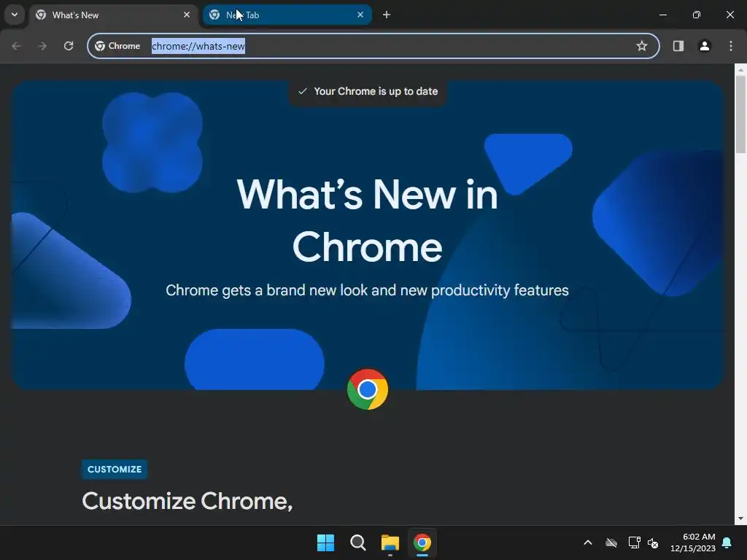Open a new tab with plus button

point(387,15)
